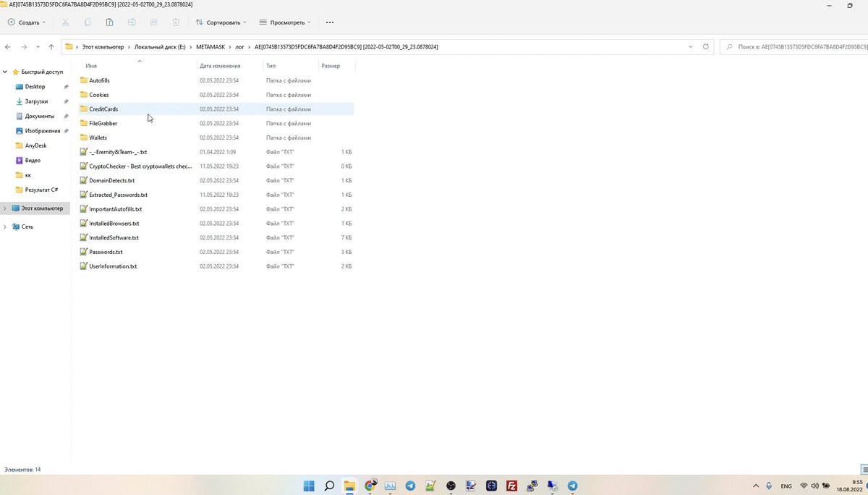Click the Copy icon in toolbar
Screen dimensions: 868x495
(x=88, y=22)
